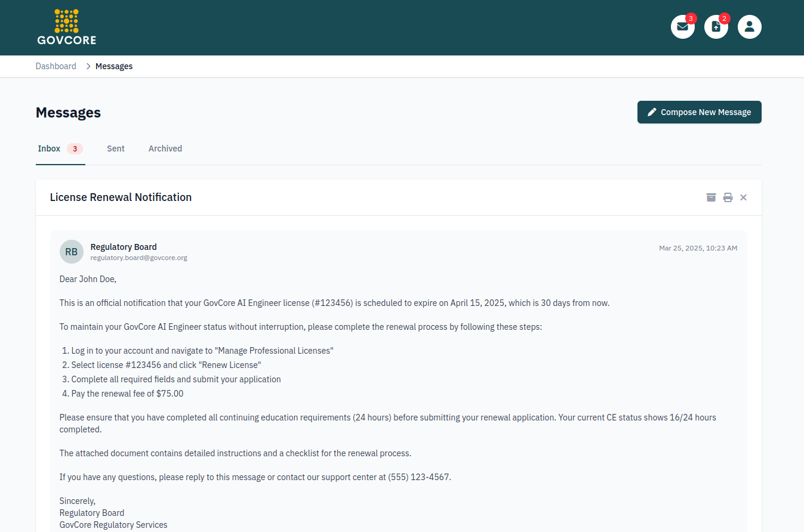The width and height of the screenshot is (804, 532).
Task: Open the user profile icon
Action: pos(750,27)
